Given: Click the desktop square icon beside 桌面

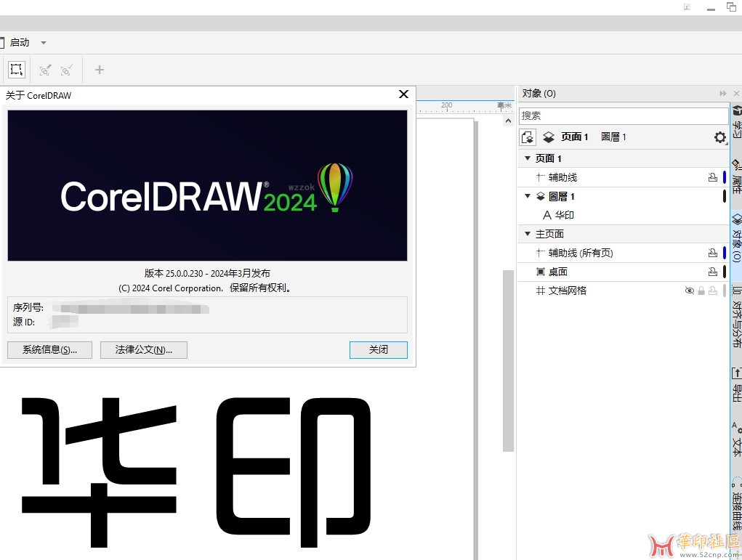Looking at the screenshot, I should pos(541,272).
